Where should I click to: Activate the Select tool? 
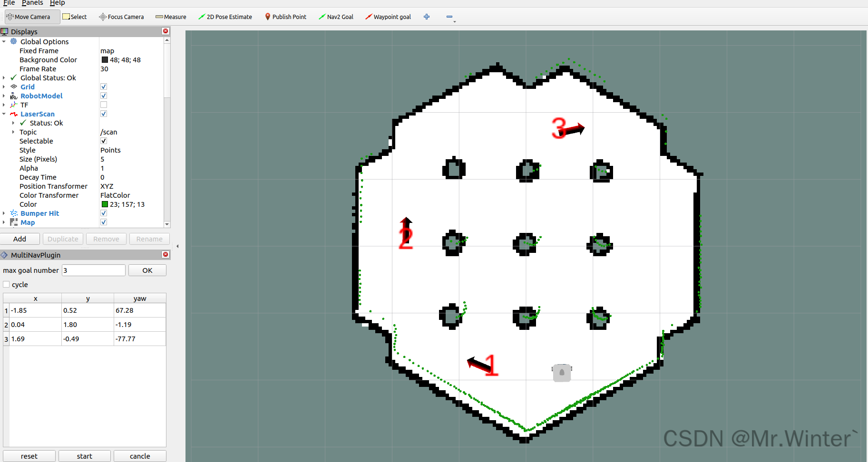75,17
